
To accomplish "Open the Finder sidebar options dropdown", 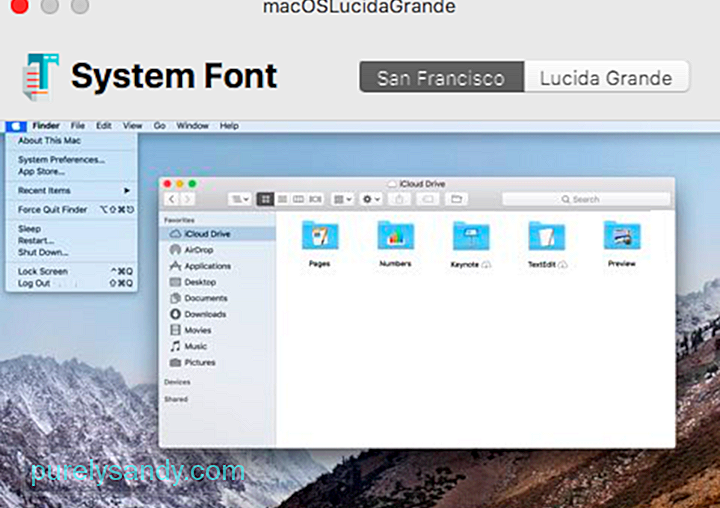I will coord(240,199).
